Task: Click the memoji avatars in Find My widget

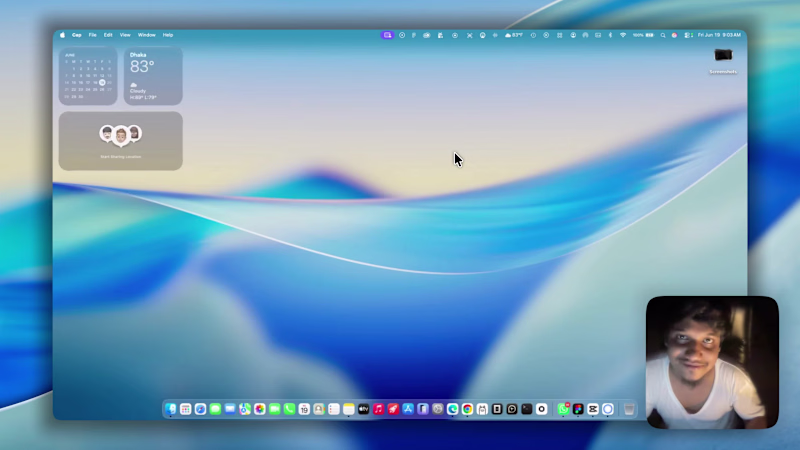Action: coord(121,135)
